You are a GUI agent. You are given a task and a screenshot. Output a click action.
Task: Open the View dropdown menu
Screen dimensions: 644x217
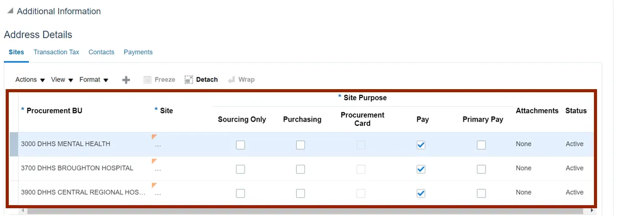pyautogui.click(x=62, y=80)
